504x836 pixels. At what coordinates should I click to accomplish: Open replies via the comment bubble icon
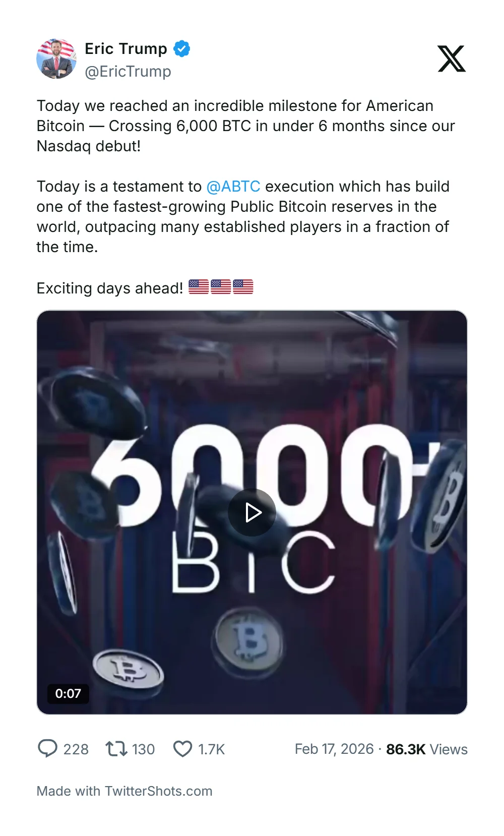pyautogui.click(x=48, y=749)
